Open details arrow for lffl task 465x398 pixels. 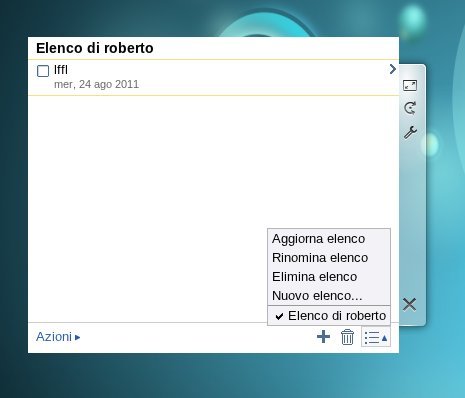click(393, 69)
